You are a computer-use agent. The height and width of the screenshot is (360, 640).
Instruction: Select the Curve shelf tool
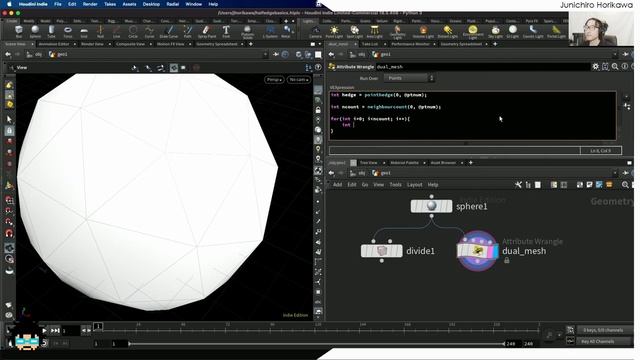[x=149, y=31]
